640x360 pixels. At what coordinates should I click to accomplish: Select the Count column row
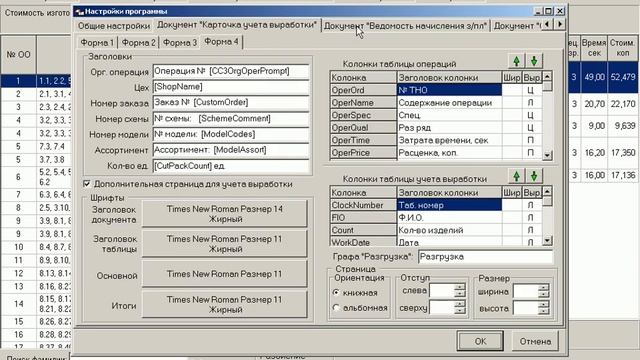[363, 230]
